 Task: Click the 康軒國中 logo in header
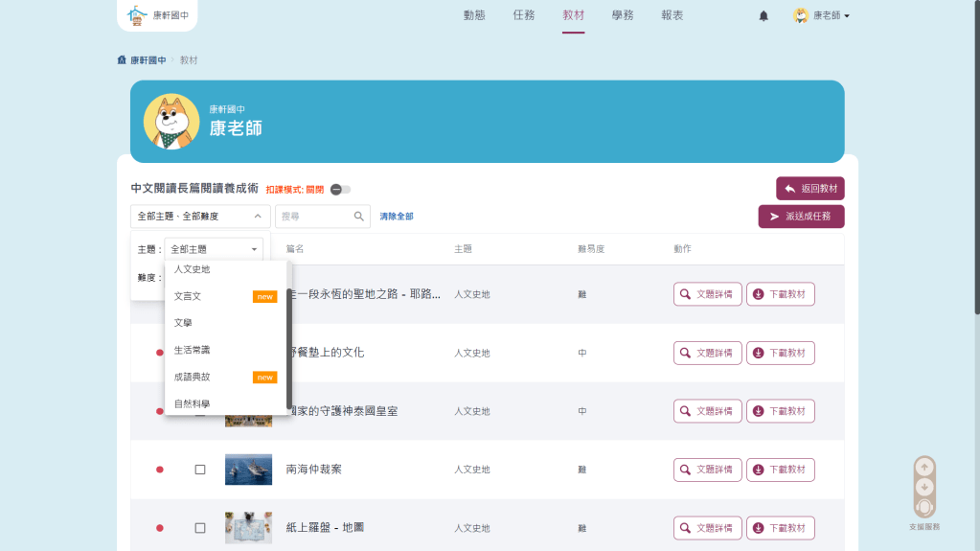158,15
